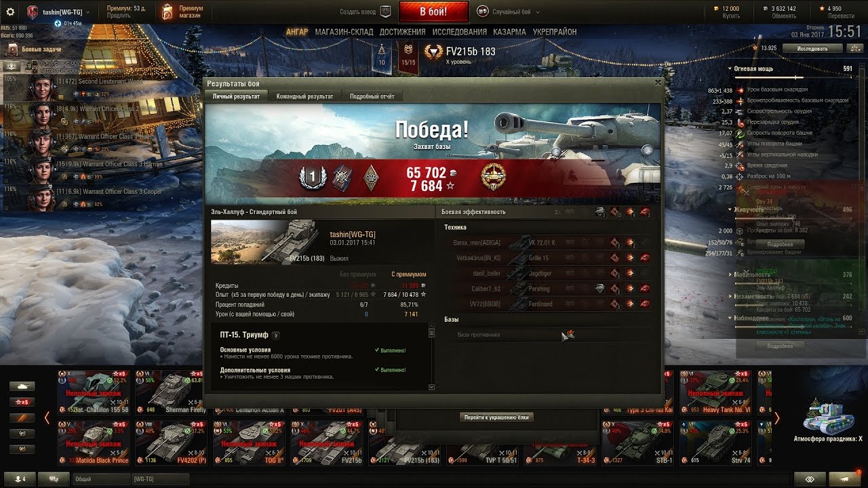The width and height of the screenshot is (868, 488).
Task: Toggle the tank-type filter button in carousel
Action: click(x=21, y=386)
